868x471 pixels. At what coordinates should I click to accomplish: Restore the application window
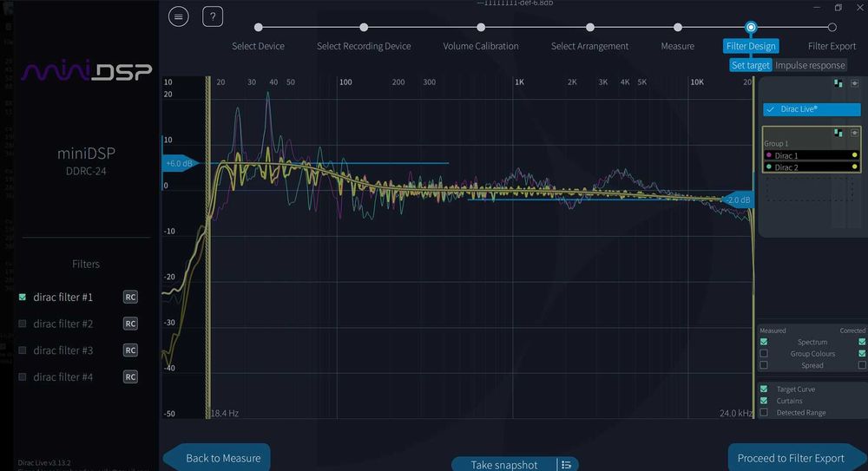[x=838, y=7]
